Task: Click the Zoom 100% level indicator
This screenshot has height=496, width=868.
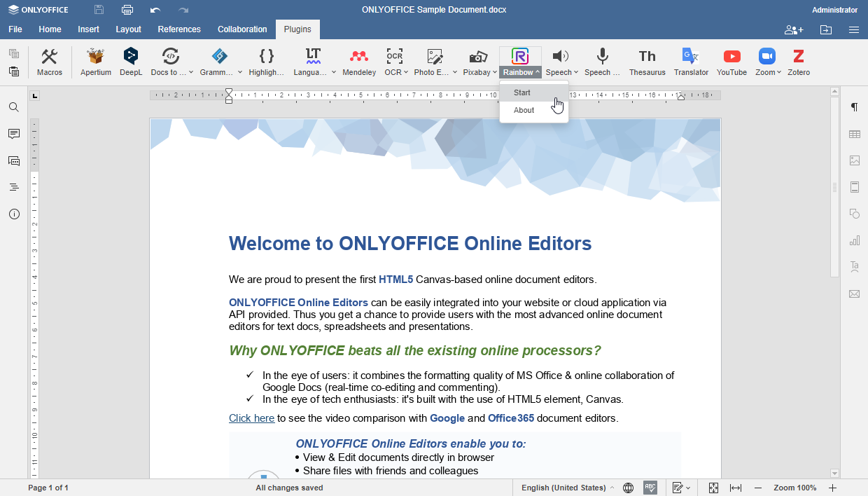Action: coord(795,488)
